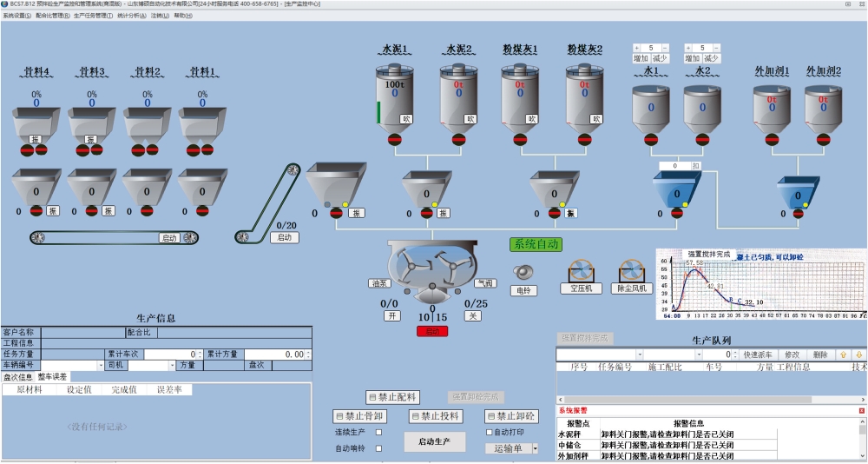
Task: Click the red discharge valve under 粉煤灰1 silo
Action: click(x=520, y=138)
